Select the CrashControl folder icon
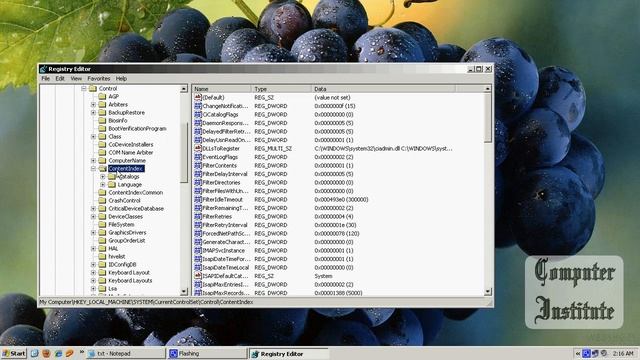This screenshot has width=640, height=360. coord(102,200)
